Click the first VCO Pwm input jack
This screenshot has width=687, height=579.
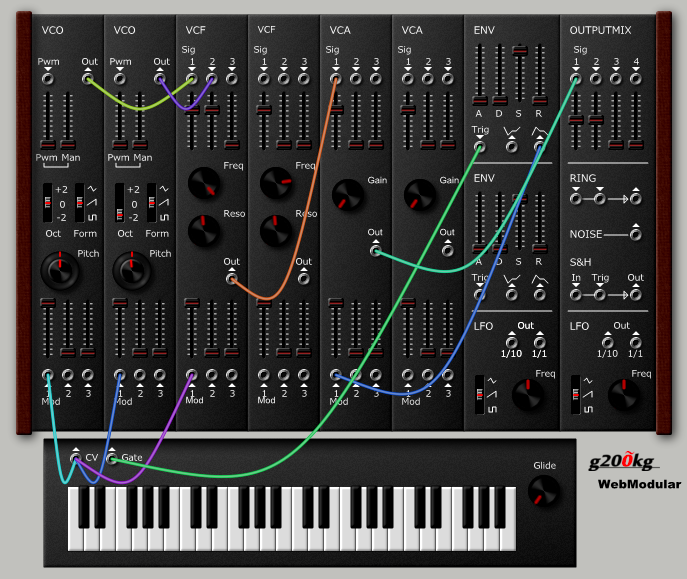[47, 79]
